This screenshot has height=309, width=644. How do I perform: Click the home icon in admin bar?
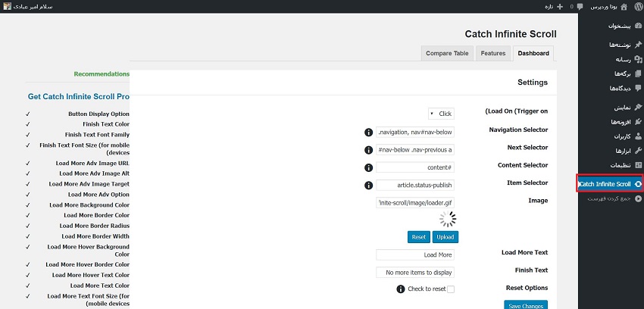(624, 7)
